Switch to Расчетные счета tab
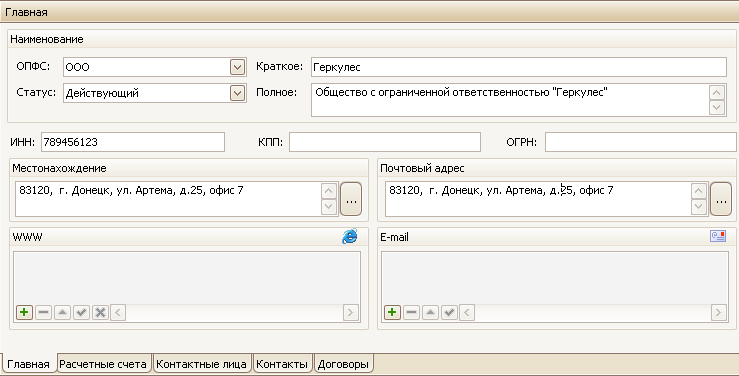Image resolution: width=739 pixels, height=376 pixels. tap(104, 364)
